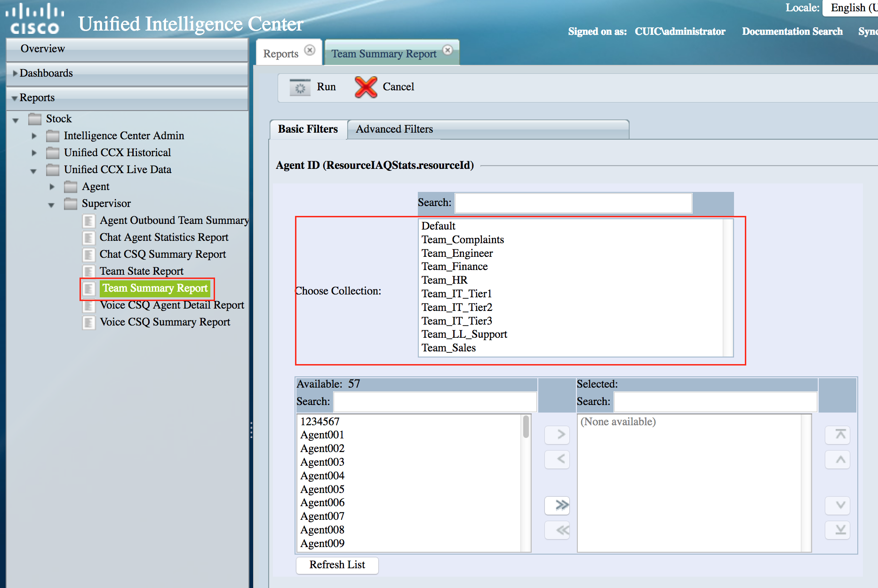This screenshot has height=588, width=878.
Task: Open the Advanced Filters tab
Action: coord(394,129)
